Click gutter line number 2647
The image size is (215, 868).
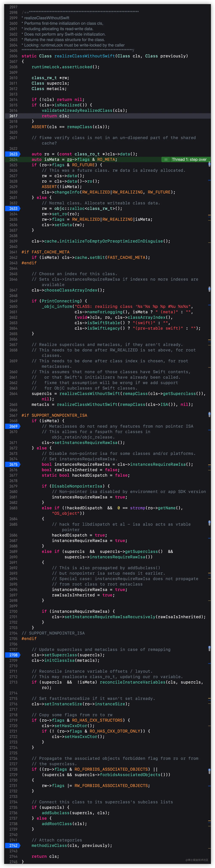click(x=14, y=290)
